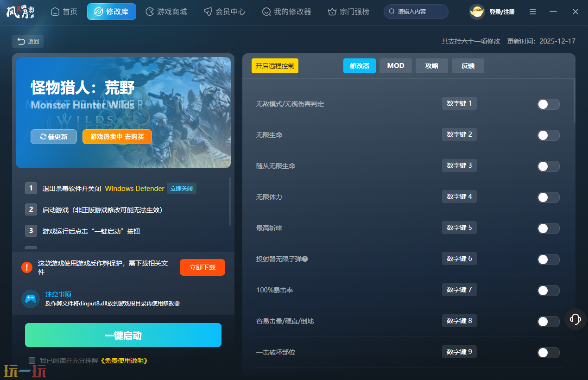Open 会员中心 tab
The width and height of the screenshot is (588, 380).
coord(225,12)
